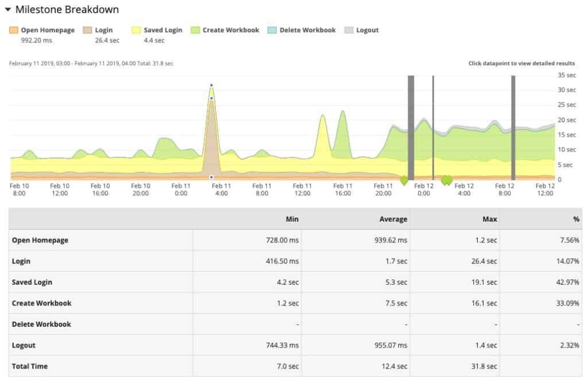588x383 pixels.
Task: Click the second datapoint on the Login spike
Action: pos(211,98)
